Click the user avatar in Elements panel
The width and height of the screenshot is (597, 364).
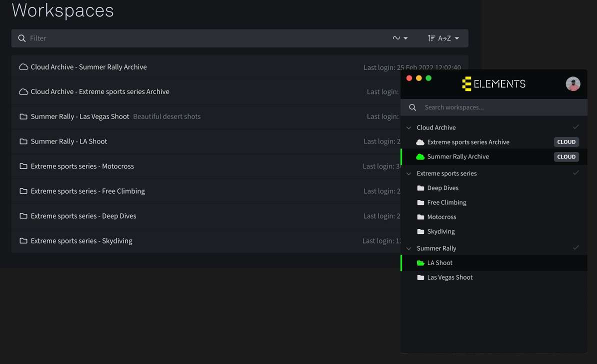tap(572, 84)
